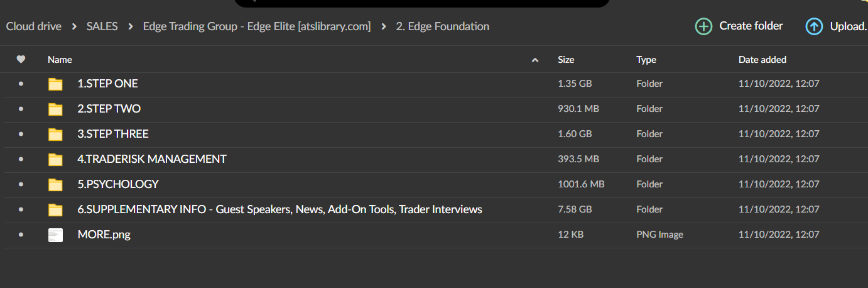The image size is (868, 288).
Task: Click the Create folder plus icon
Action: tap(703, 26)
